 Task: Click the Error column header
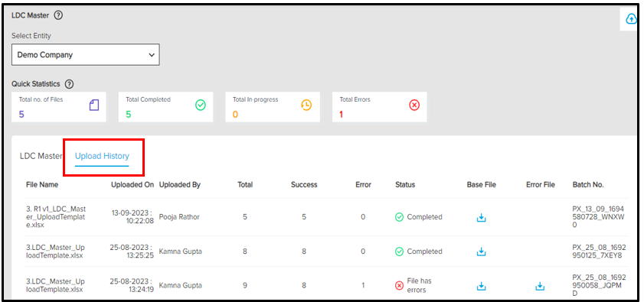click(x=363, y=185)
